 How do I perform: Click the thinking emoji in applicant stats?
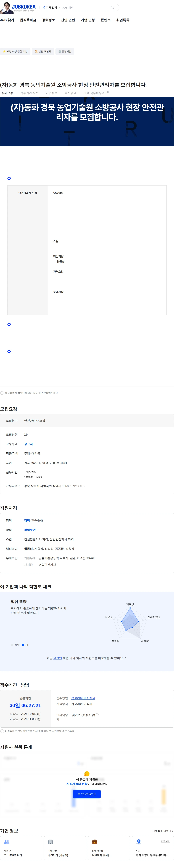coord(87,774)
